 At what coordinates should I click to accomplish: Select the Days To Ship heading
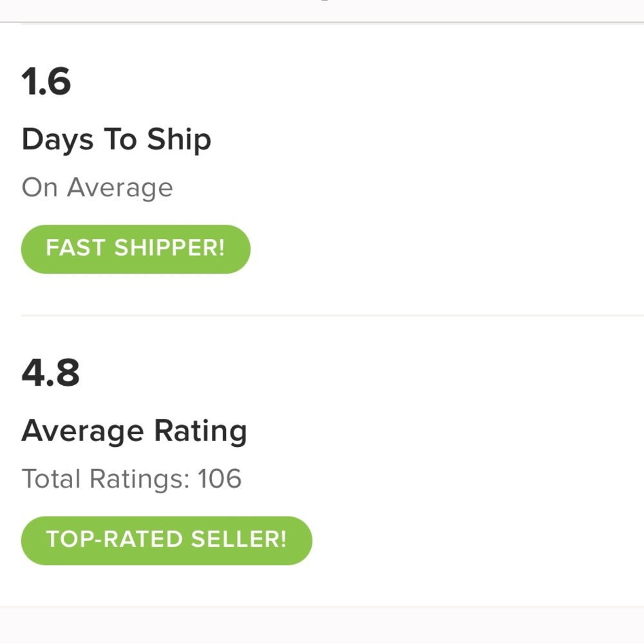(117, 139)
